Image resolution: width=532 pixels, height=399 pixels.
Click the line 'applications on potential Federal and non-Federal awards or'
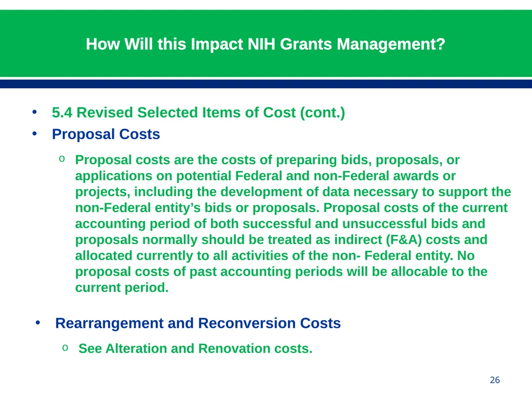pos(265,176)
